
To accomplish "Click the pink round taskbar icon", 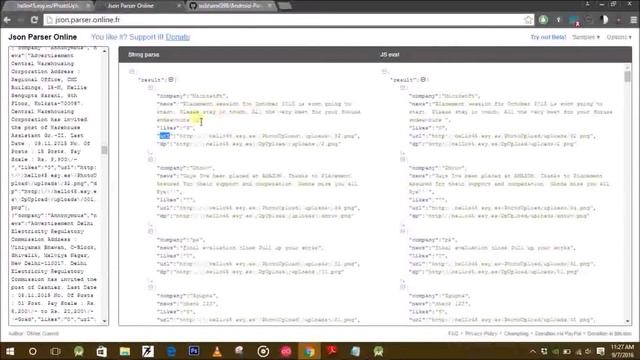I will coord(286,351).
